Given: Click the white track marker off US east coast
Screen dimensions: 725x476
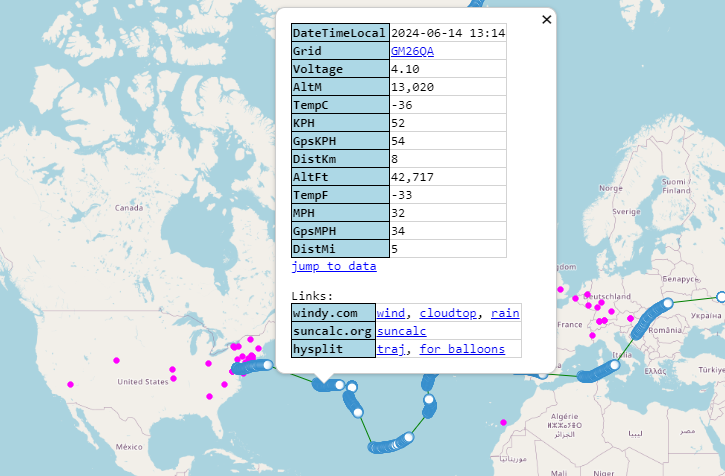Looking at the screenshot, I should tap(266, 366).
